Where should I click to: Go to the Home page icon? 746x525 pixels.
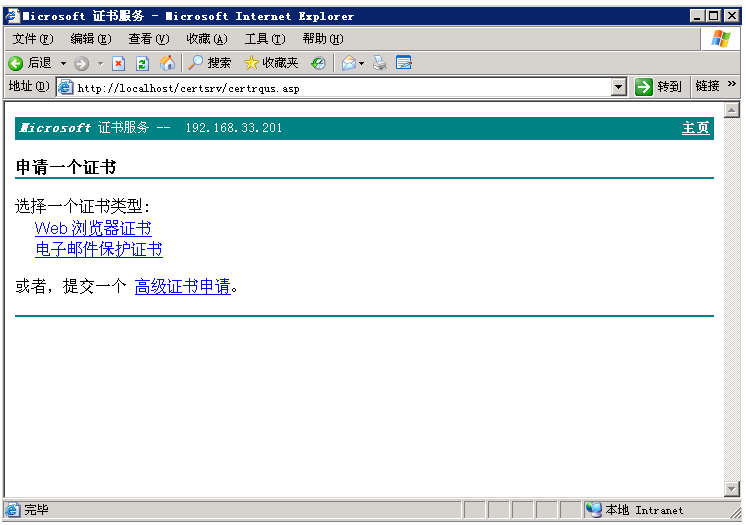pos(167,63)
